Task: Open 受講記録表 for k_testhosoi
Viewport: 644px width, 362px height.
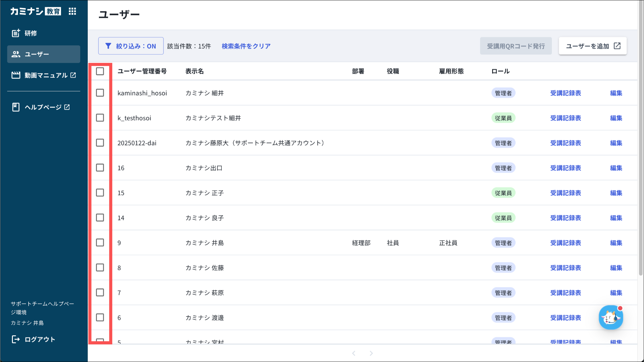Action: [x=565, y=118]
